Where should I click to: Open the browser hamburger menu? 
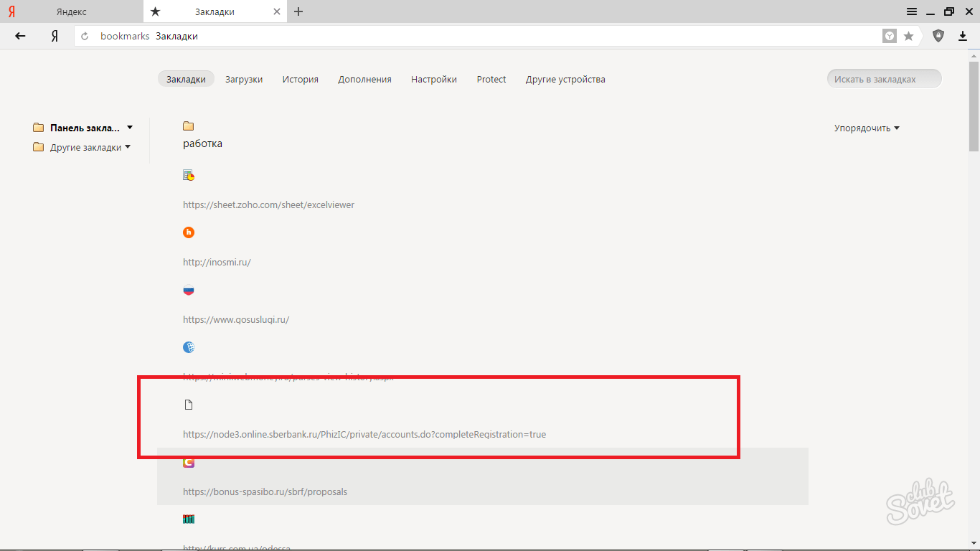coord(911,11)
